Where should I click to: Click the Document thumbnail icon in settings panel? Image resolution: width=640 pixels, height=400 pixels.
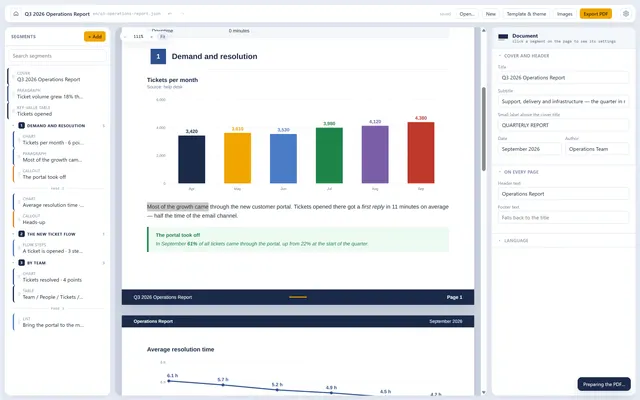pos(503,37)
